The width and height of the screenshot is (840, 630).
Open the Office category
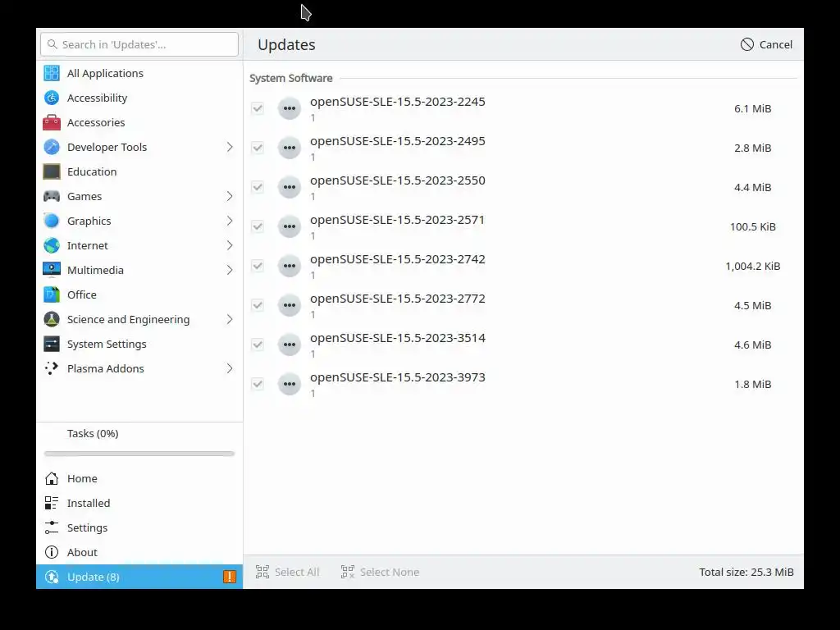coord(139,295)
